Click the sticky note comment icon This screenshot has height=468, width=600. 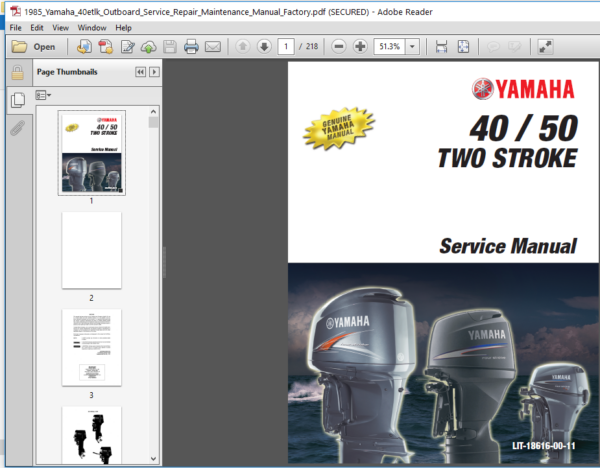click(x=493, y=47)
